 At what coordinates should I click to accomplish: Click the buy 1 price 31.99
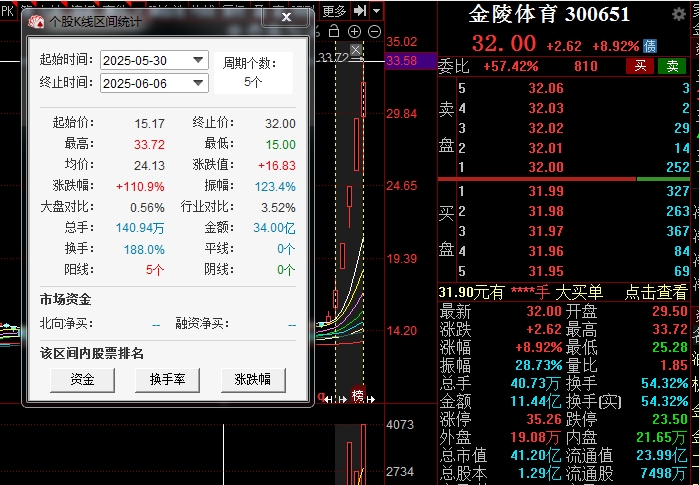click(x=546, y=191)
